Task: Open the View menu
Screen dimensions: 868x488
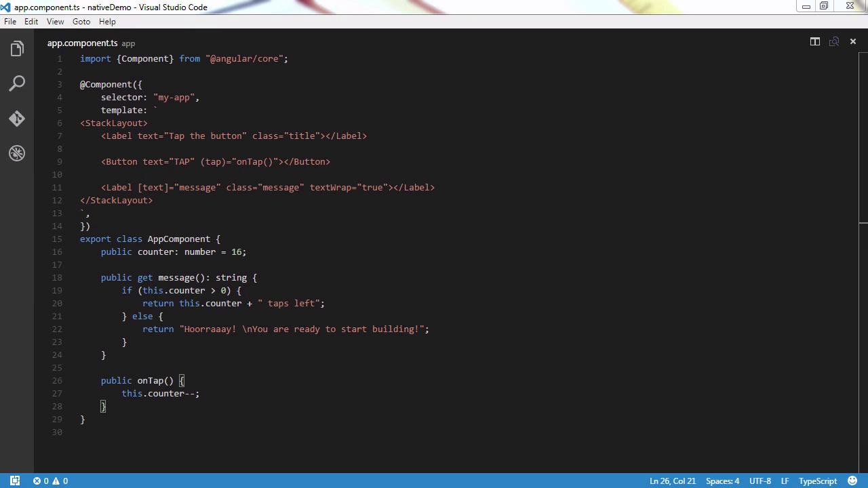Action: [x=55, y=22]
